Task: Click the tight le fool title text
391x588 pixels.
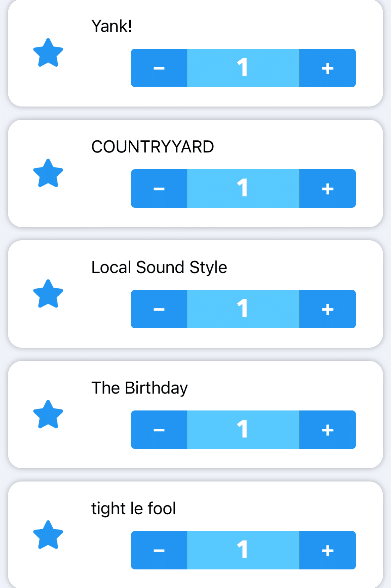Action: tap(134, 508)
